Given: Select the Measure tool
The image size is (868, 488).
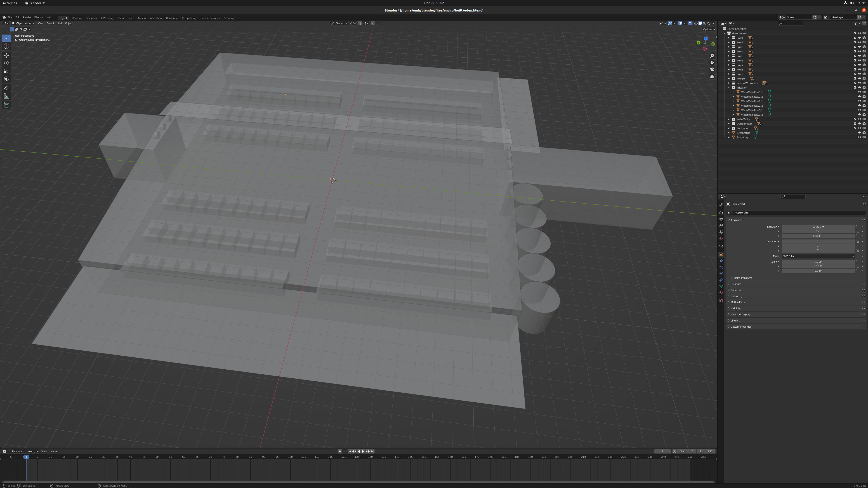Looking at the screenshot, I should [6, 96].
